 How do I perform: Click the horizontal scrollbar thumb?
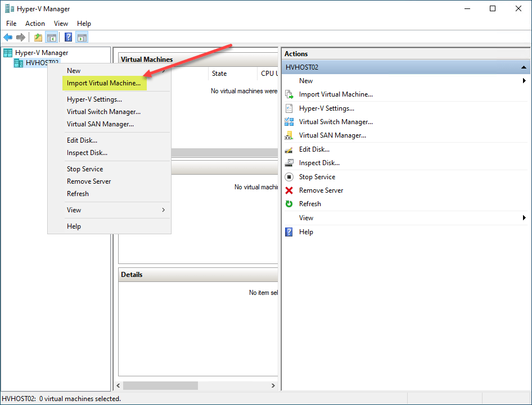[160, 386]
